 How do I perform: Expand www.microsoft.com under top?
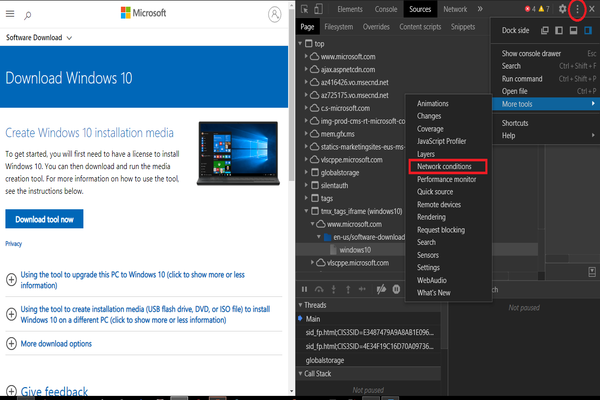306,56
